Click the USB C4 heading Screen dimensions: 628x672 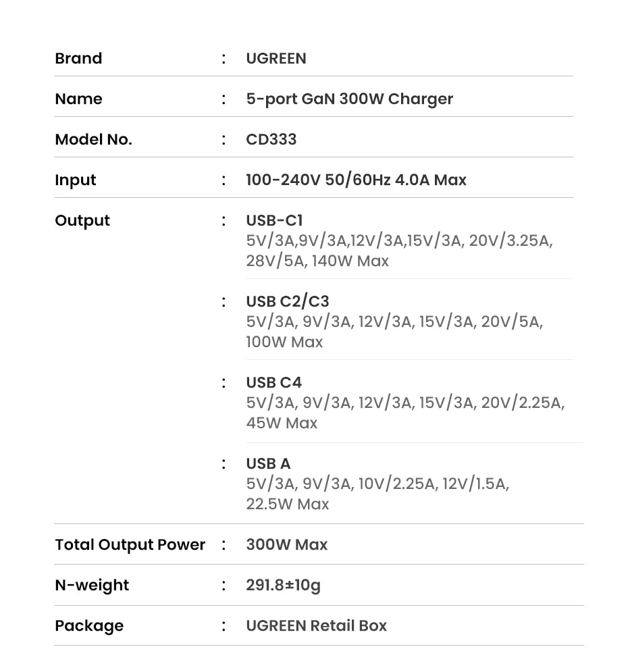[274, 383]
